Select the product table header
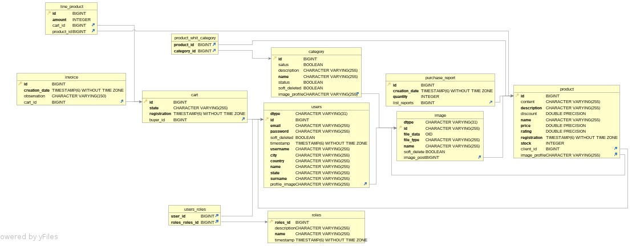Image resolution: width=644 pixels, height=246 pixels. click(x=567, y=89)
